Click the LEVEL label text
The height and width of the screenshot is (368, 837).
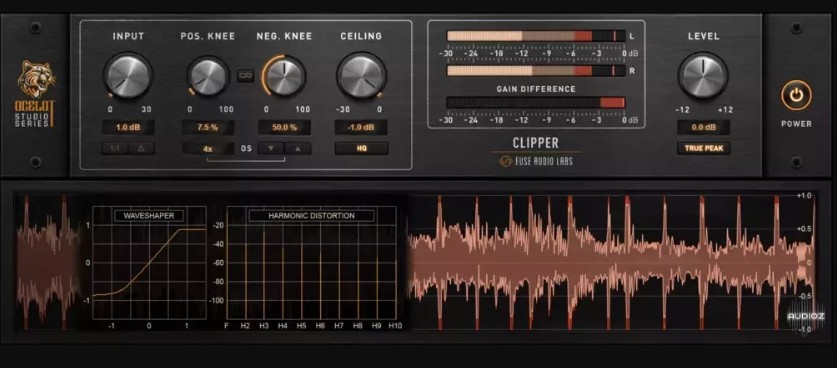tap(704, 36)
